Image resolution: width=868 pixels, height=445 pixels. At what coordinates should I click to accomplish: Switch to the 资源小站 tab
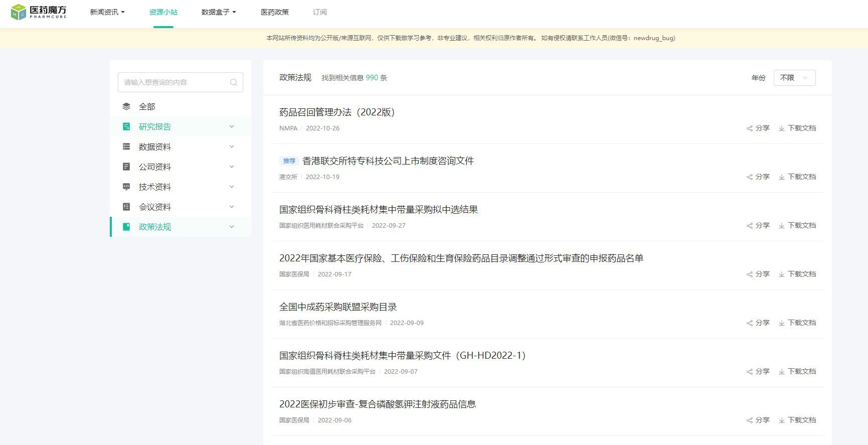[x=163, y=12]
